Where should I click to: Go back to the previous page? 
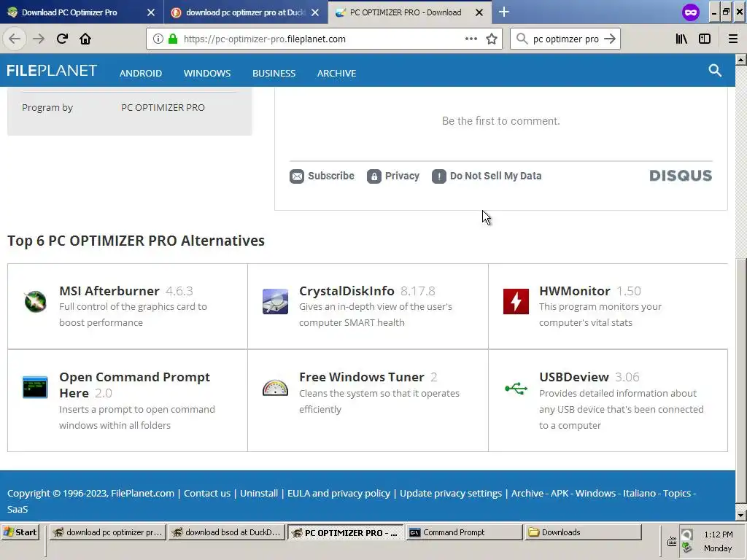point(15,39)
